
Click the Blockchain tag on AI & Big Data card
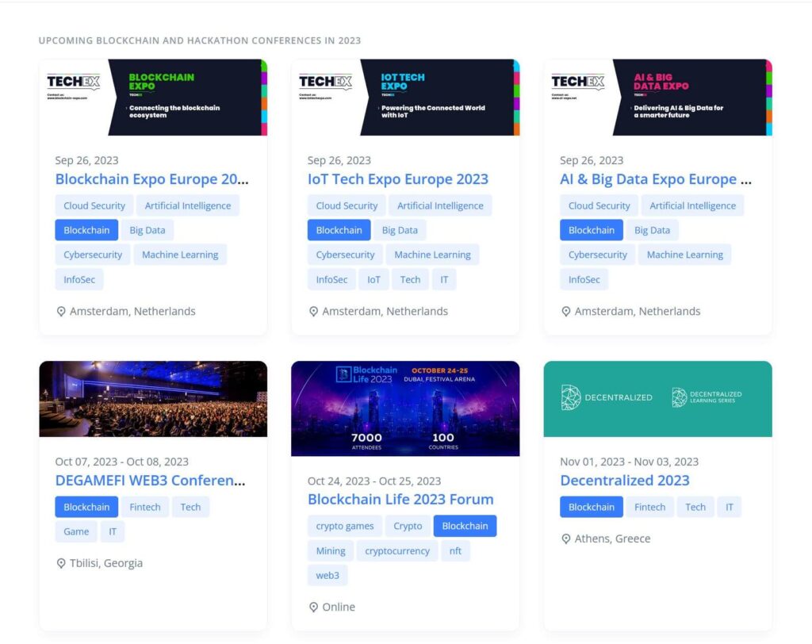tap(592, 230)
